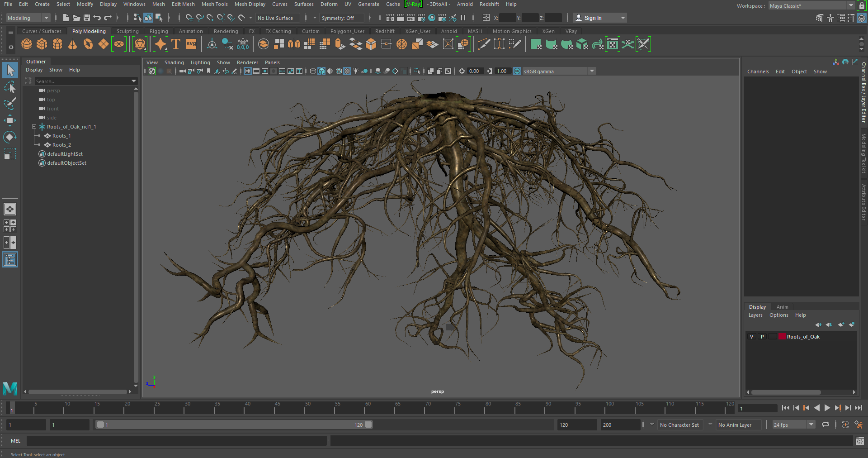The width and height of the screenshot is (868, 458).
Task: Redo the action via toolbar arrow
Action: tap(108, 18)
